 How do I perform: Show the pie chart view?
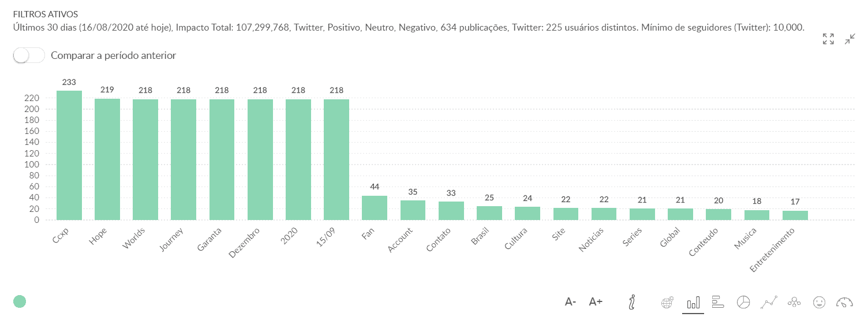[743, 302]
